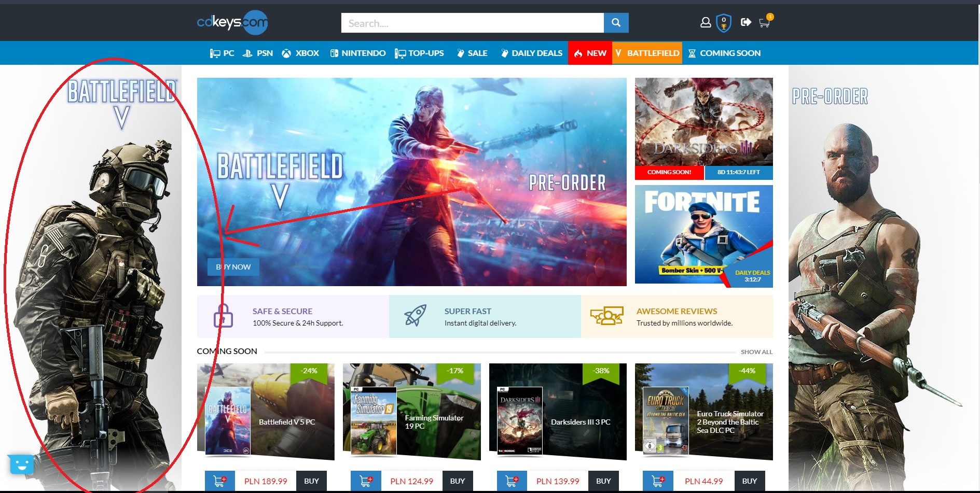
Task: Click the search magnifier button
Action: pos(616,23)
